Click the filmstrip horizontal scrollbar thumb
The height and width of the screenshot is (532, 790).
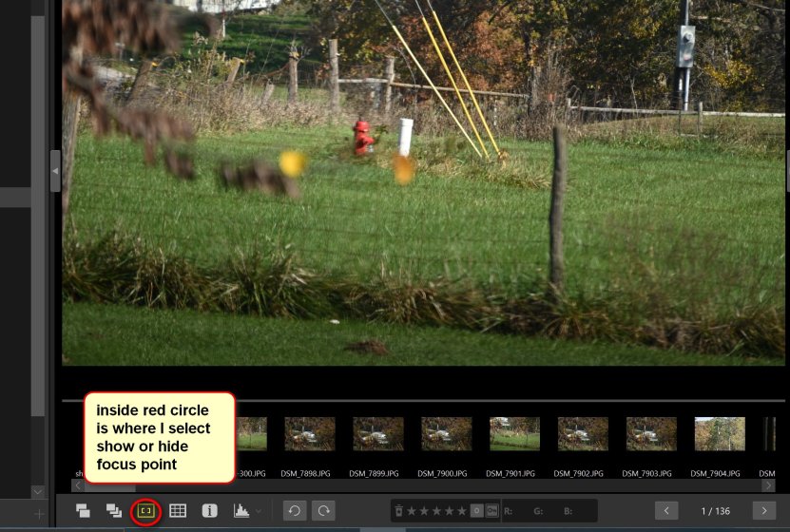click(x=110, y=486)
